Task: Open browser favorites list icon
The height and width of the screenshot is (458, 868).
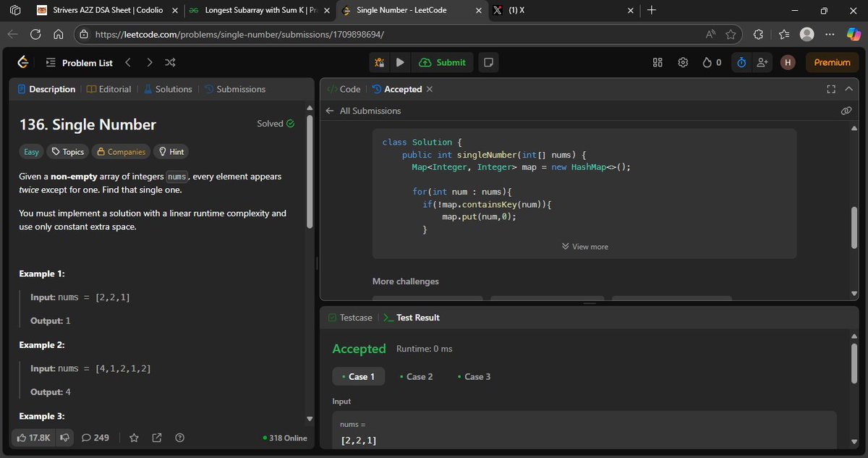Action: 784,34
